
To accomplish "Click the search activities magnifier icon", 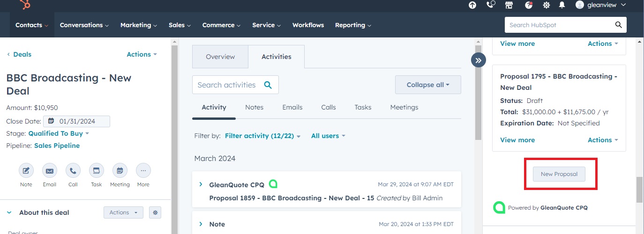I will point(268,85).
